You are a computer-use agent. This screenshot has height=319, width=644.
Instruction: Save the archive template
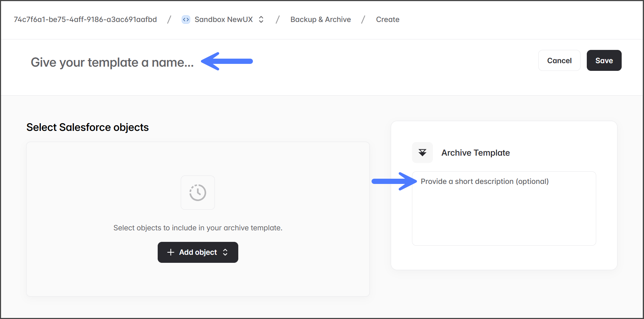[604, 60]
